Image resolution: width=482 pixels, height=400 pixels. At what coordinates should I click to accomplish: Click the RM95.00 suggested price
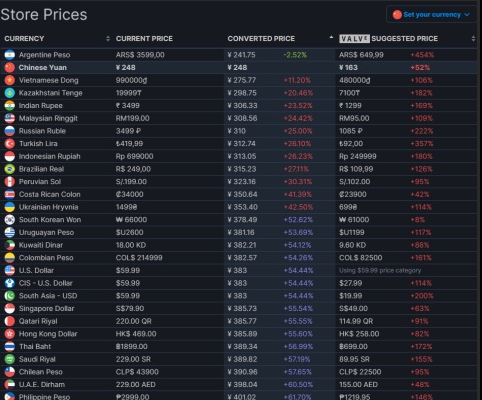pos(354,118)
